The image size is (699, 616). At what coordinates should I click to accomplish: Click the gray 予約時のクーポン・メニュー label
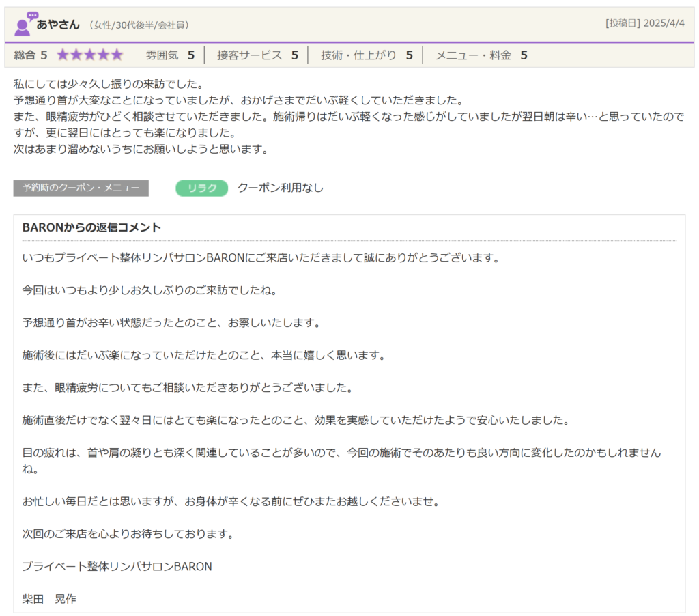point(81,188)
